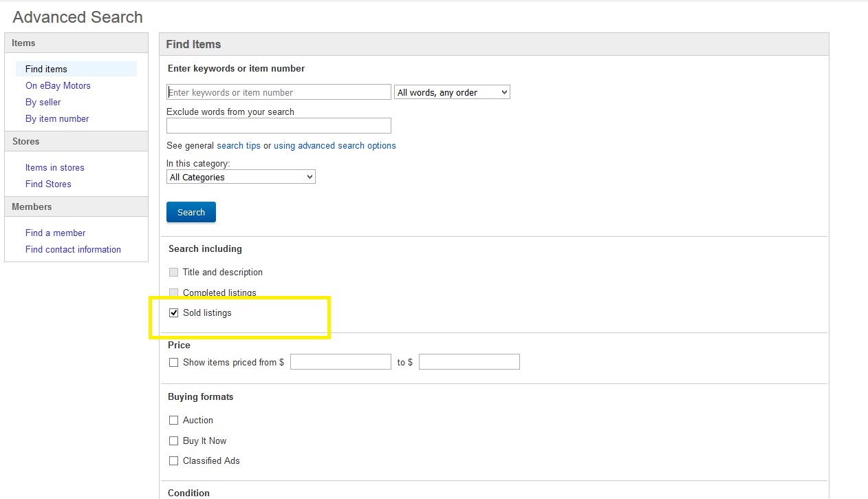Tick the Auction buying format checkbox

point(173,421)
